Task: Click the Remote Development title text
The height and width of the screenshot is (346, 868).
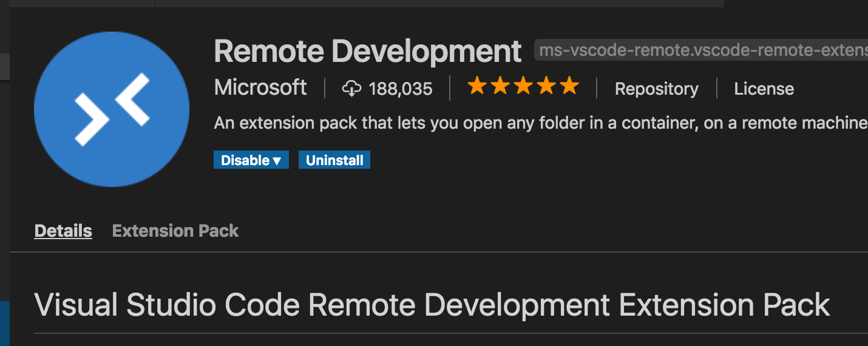Action: (x=367, y=52)
